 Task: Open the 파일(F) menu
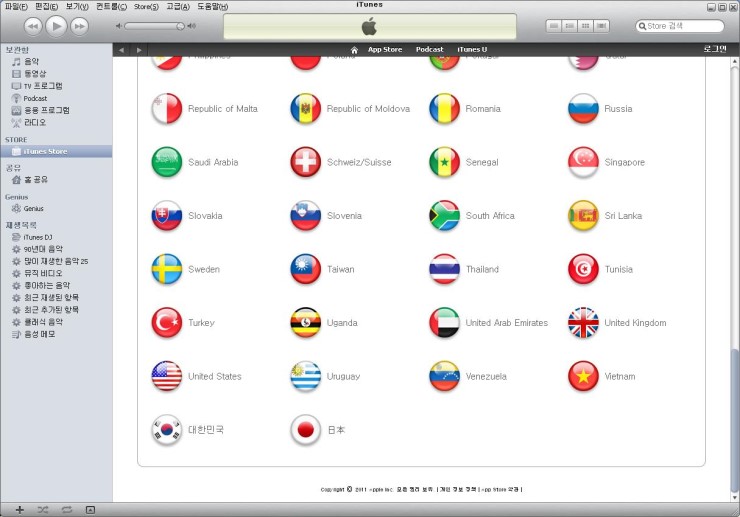click(16, 6)
